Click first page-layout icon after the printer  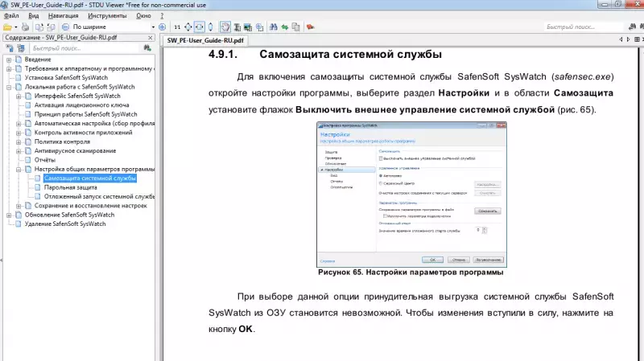click(x=39, y=27)
